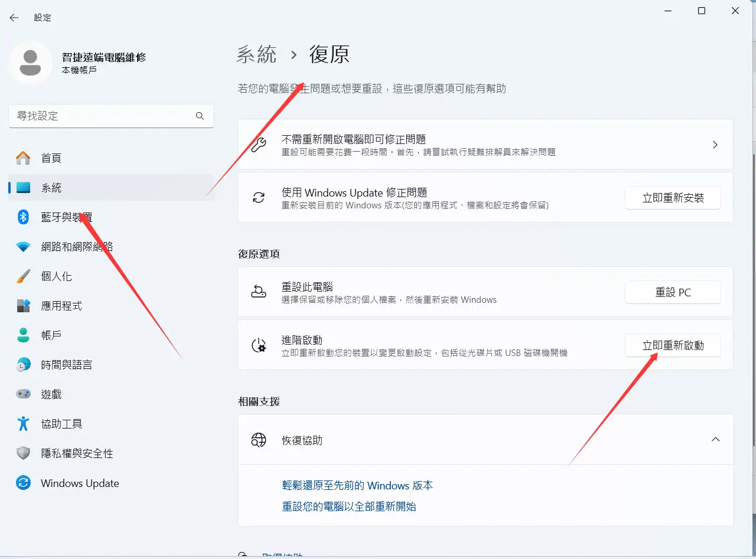Click the Bluetooth icon for 藍牙與裝置
Image resolution: width=756 pixels, height=559 pixels.
pos(23,217)
